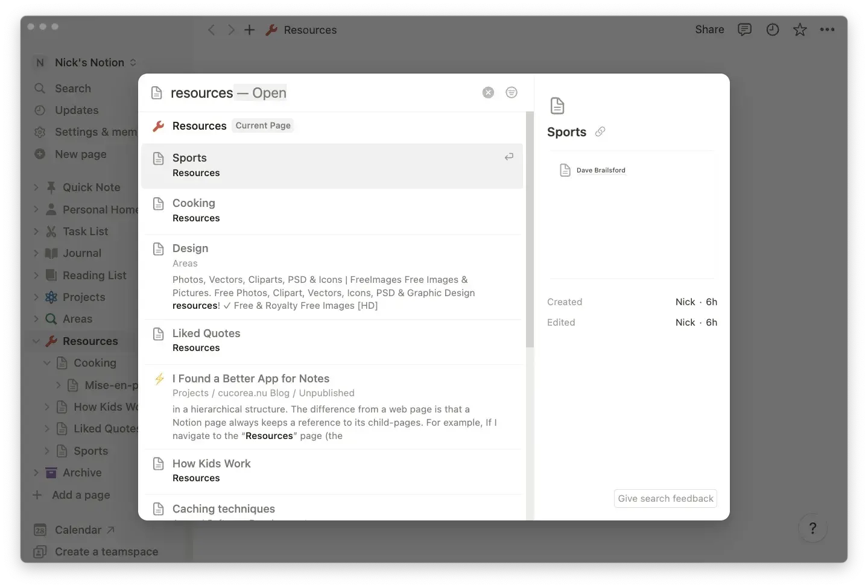Screen dimensions: 868x588
Task: Copy link using the icon beside Sports title
Action: click(600, 131)
